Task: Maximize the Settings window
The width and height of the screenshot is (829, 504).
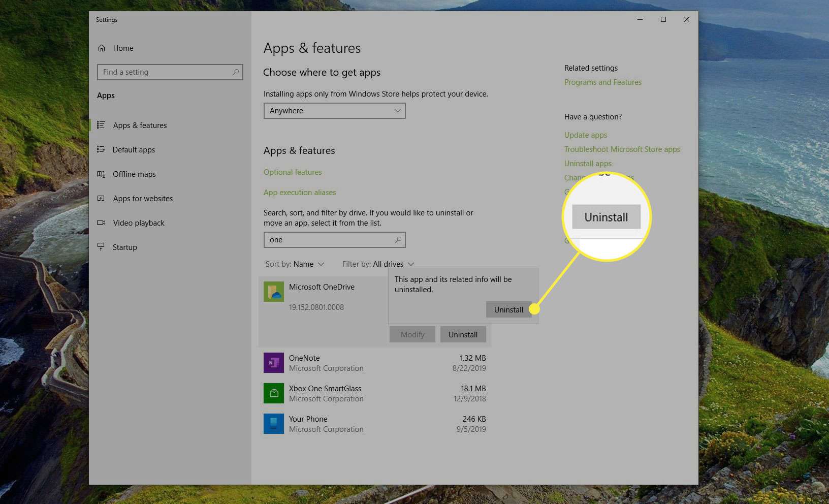Action: pyautogui.click(x=663, y=19)
